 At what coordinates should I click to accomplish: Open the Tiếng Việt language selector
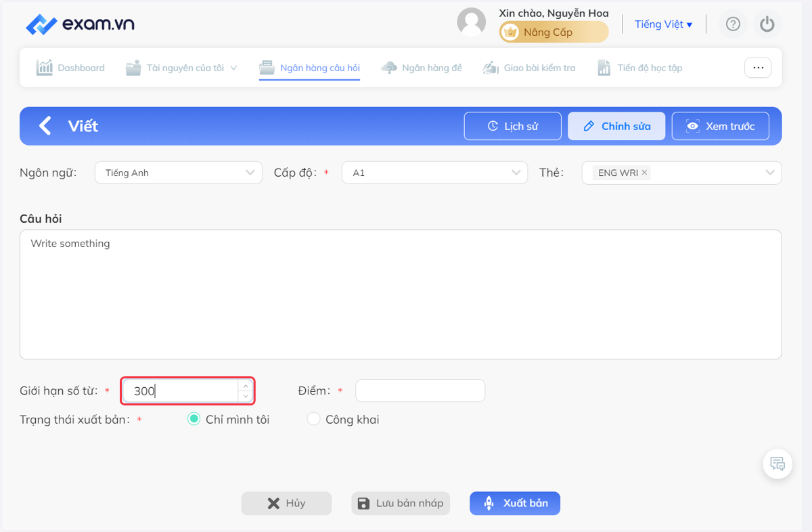coord(663,24)
